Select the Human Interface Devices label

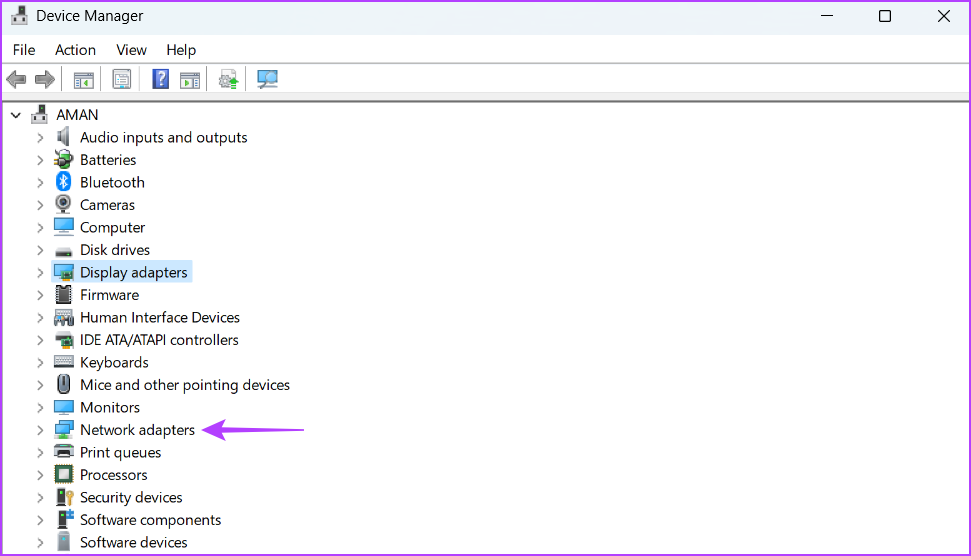(160, 317)
